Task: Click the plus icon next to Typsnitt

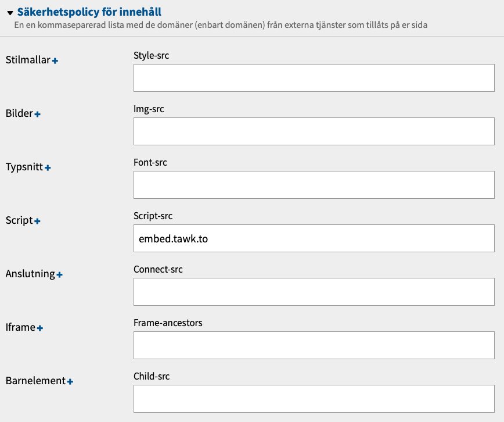Action: [48, 168]
